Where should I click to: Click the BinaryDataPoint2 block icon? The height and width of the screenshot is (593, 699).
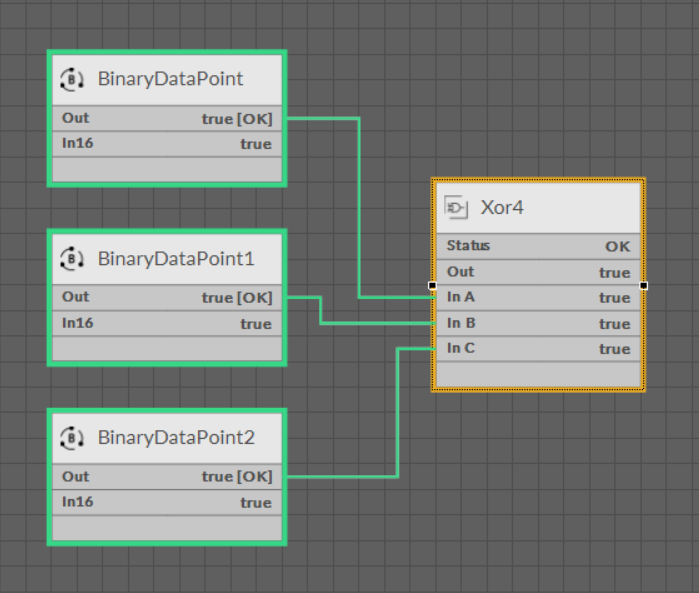(x=72, y=438)
